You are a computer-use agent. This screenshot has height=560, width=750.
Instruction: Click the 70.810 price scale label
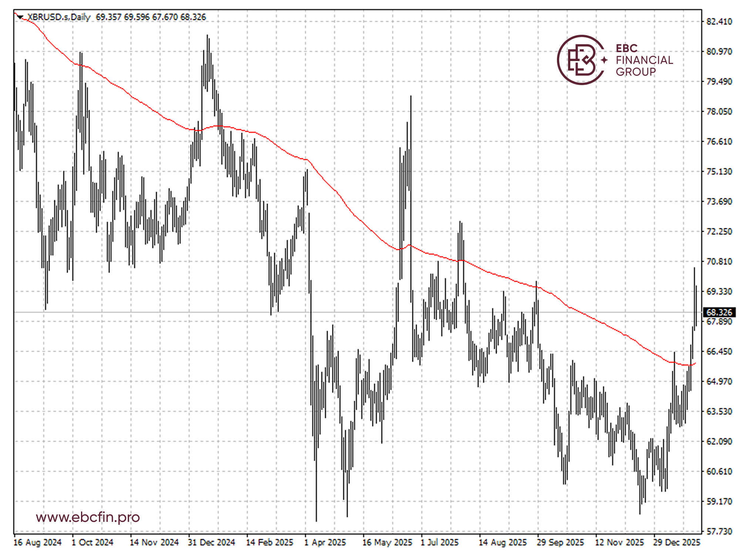(x=719, y=262)
